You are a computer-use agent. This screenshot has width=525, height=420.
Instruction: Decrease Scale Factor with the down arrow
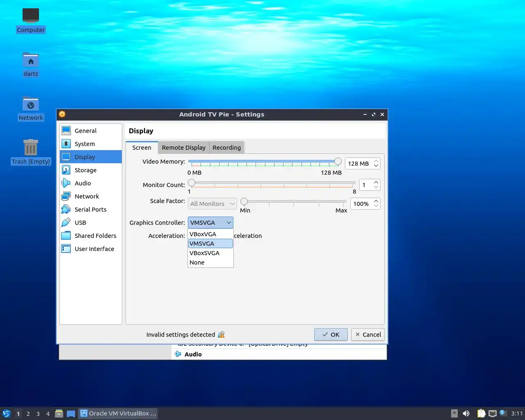376,206
